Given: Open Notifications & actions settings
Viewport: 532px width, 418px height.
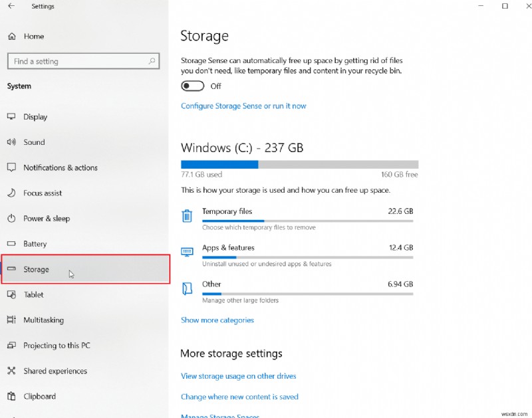Looking at the screenshot, I should click(x=60, y=168).
